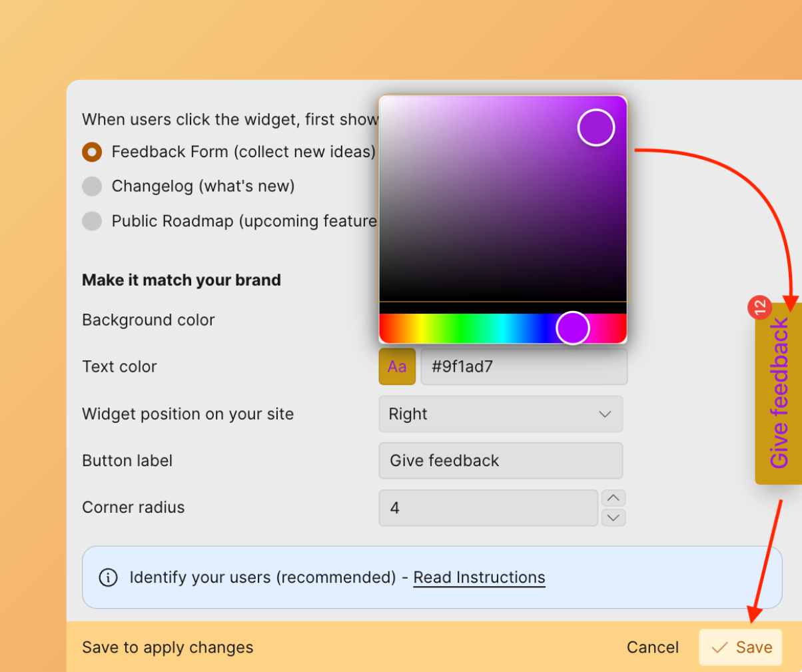The image size is (802, 672).
Task: Click the chevron on the Right selector
Action: click(x=605, y=414)
